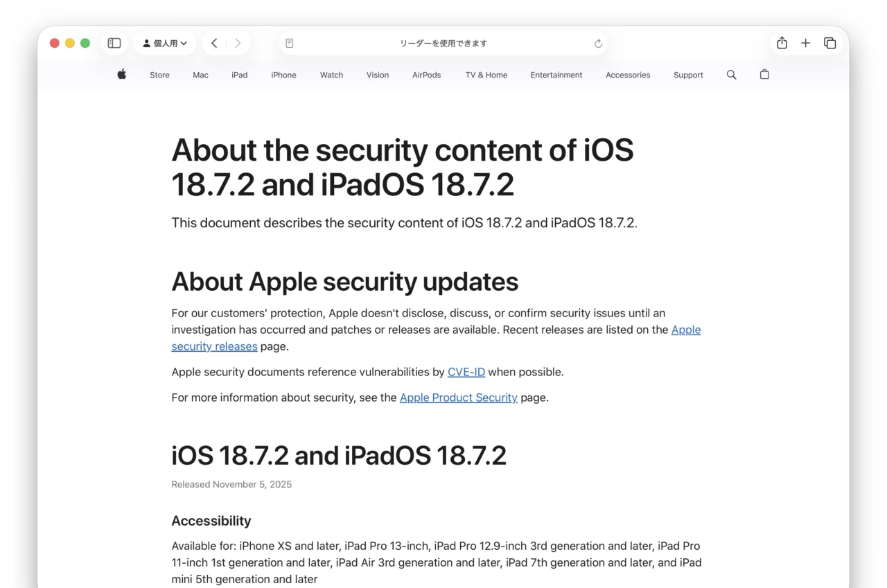Click the Apple logo in the navigation bar
Screen dimensions: 887x588
(x=121, y=74)
